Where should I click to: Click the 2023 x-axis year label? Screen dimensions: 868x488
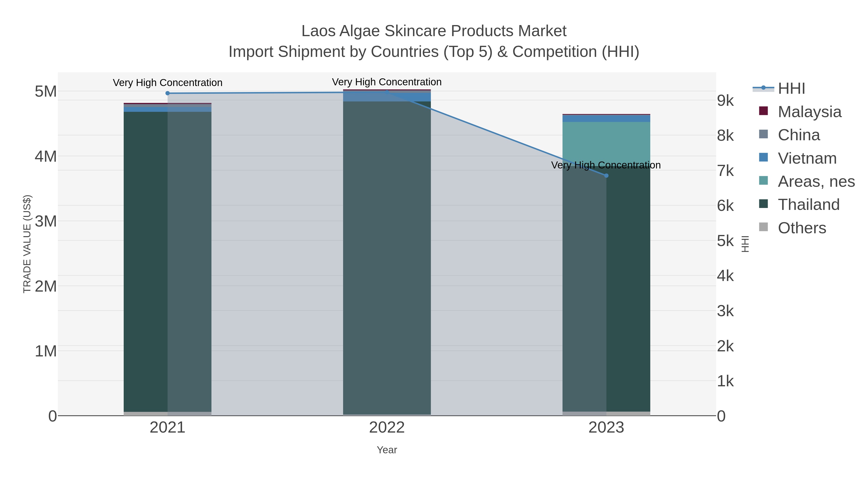coord(606,428)
